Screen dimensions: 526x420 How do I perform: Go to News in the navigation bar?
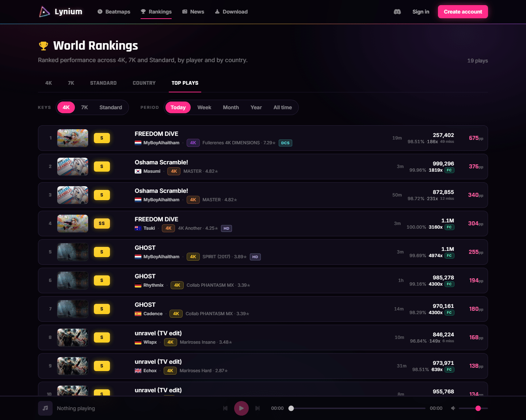(193, 12)
